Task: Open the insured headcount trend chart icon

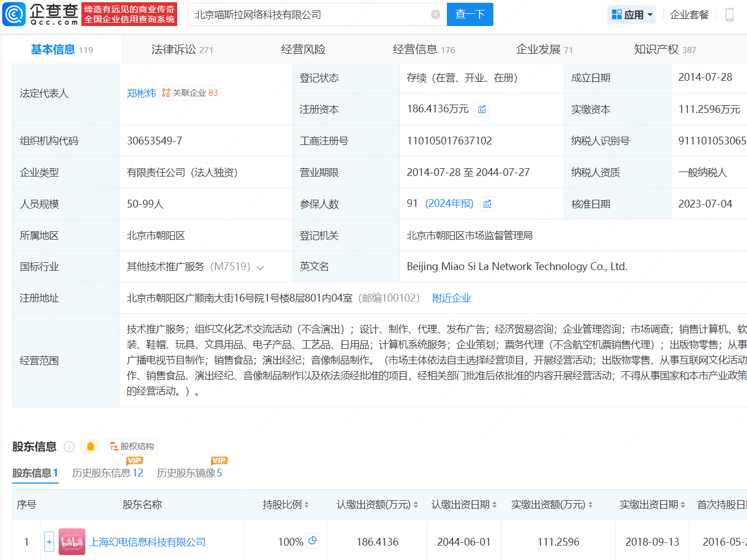Action: tap(487, 204)
